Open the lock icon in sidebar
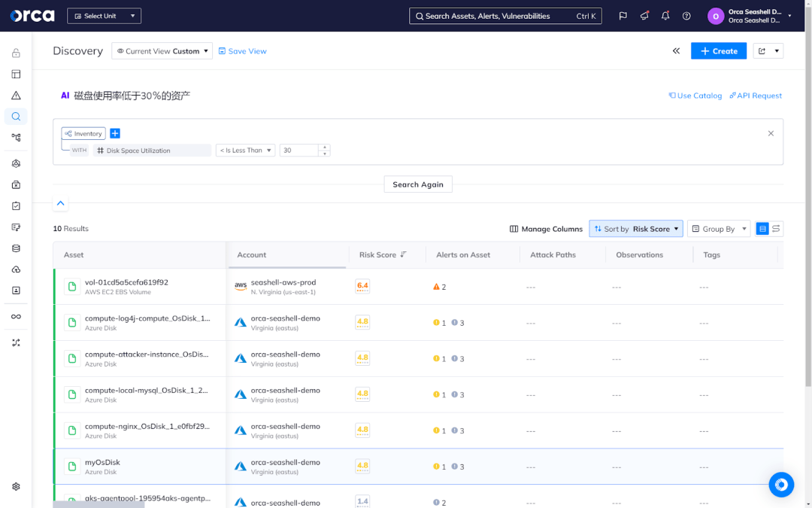The height and width of the screenshot is (508, 812). coord(16,53)
